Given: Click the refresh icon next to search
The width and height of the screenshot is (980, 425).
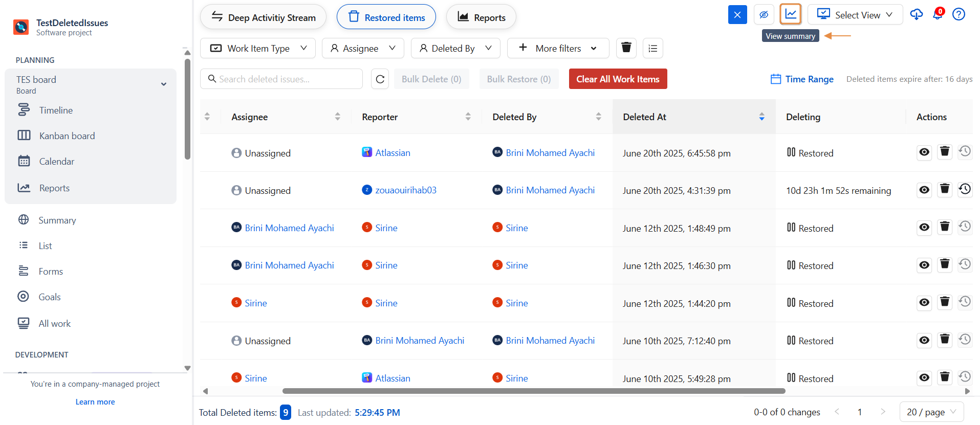Looking at the screenshot, I should (380, 79).
